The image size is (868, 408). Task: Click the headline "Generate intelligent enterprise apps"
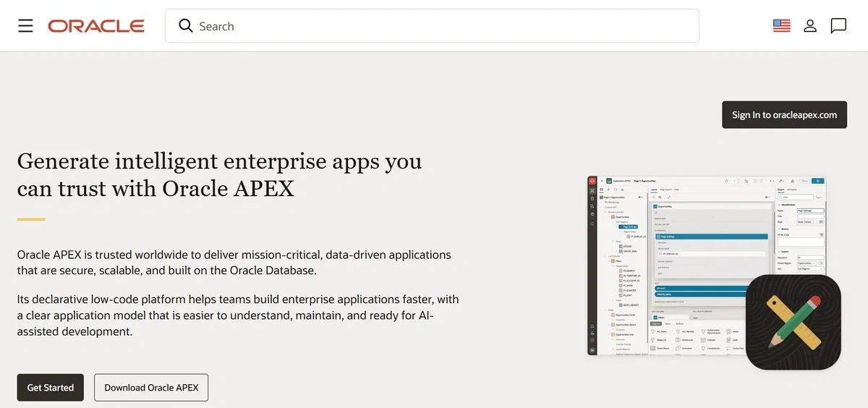tap(220, 174)
